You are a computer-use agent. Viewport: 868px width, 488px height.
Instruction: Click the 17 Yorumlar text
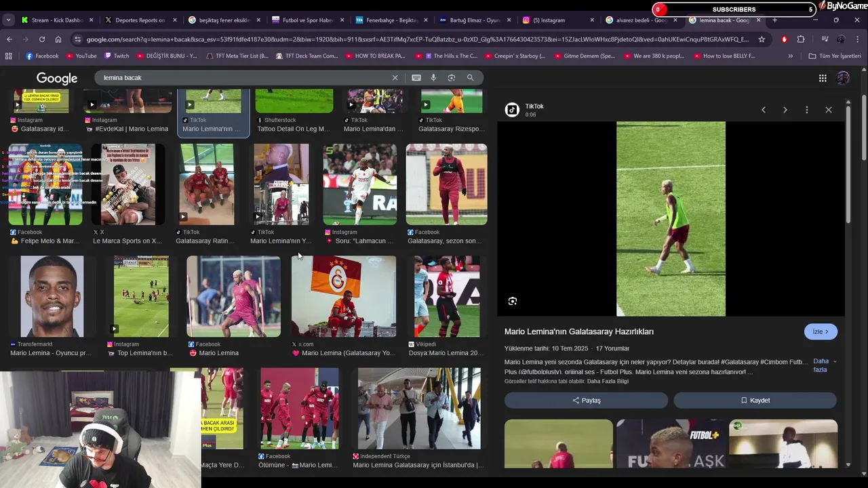pos(612,348)
